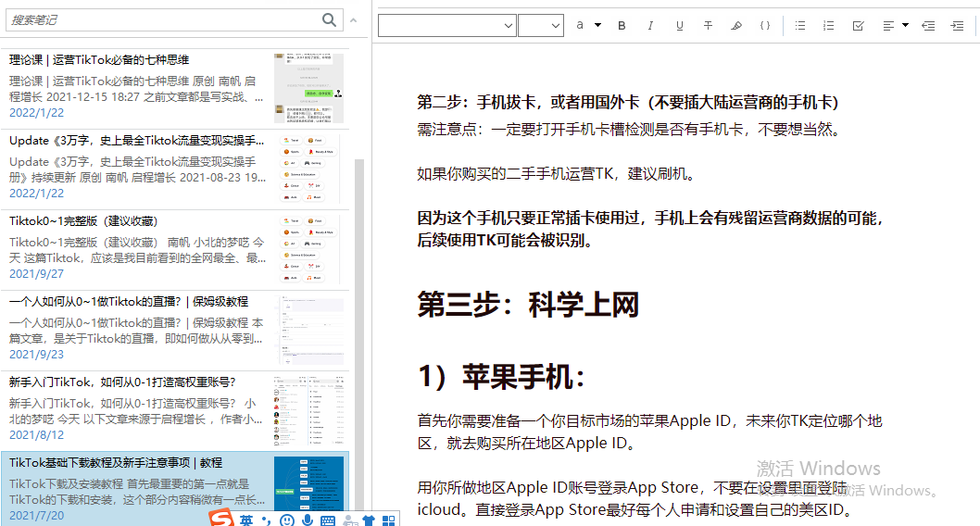Viewport: 980px width, 526px height.
Task: Click the bold line 第二步：手机拔卡
Action: 627,102
